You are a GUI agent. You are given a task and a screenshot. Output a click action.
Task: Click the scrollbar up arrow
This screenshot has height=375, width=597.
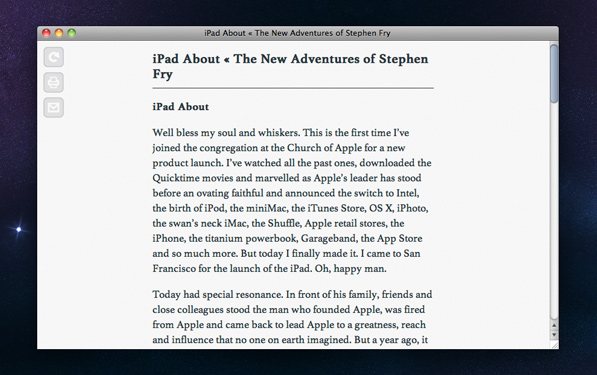554,326
